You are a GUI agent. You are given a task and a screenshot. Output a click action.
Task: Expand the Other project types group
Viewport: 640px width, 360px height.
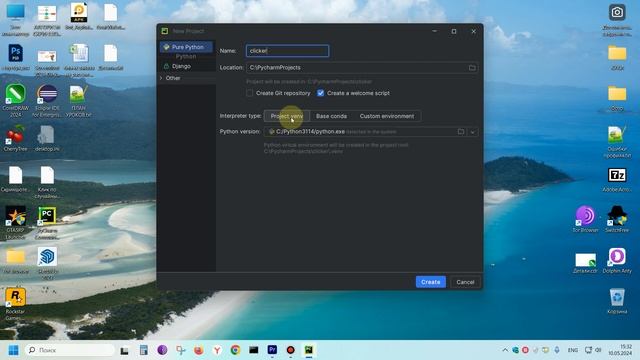161,78
